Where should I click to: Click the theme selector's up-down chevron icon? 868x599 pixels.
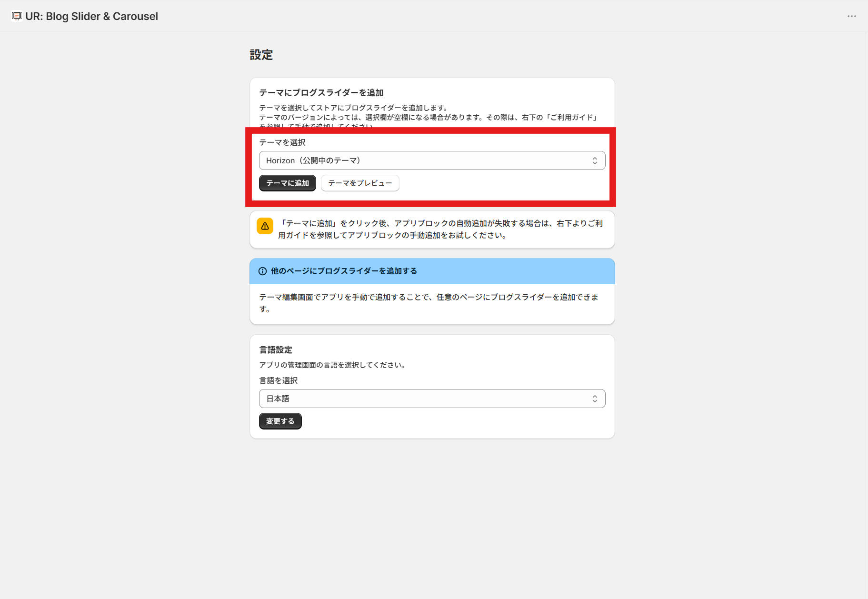click(595, 160)
